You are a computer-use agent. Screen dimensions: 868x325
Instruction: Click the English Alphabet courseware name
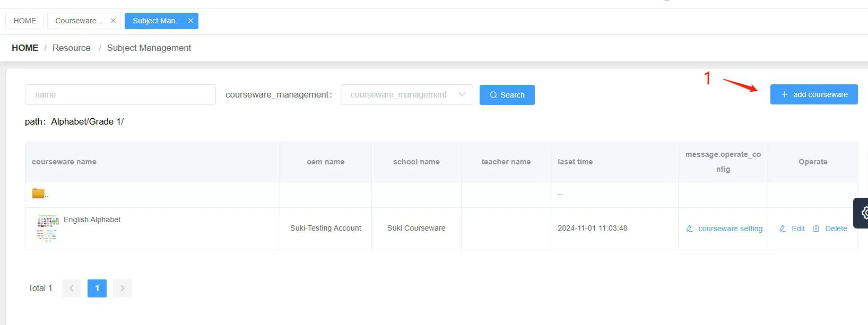[92, 219]
